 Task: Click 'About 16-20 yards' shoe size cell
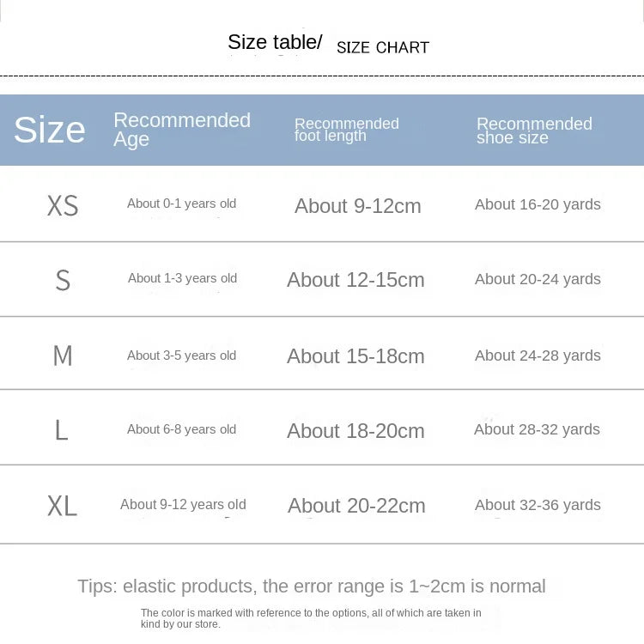(x=538, y=204)
